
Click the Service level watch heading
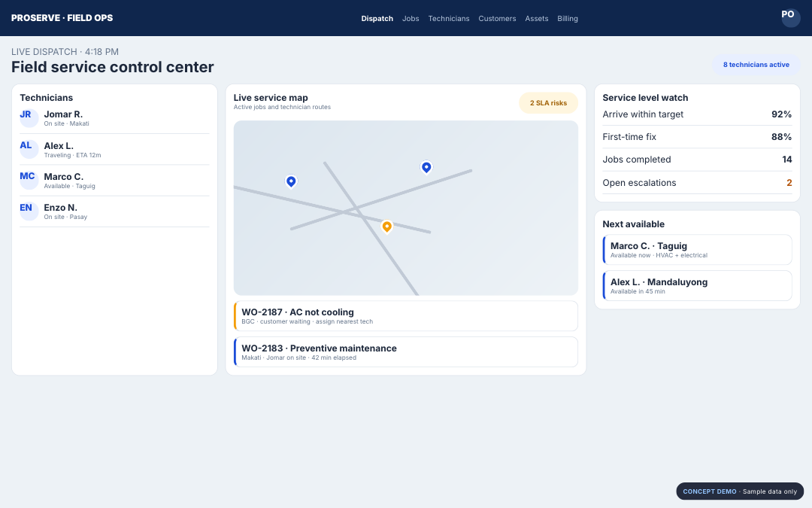(645, 97)
